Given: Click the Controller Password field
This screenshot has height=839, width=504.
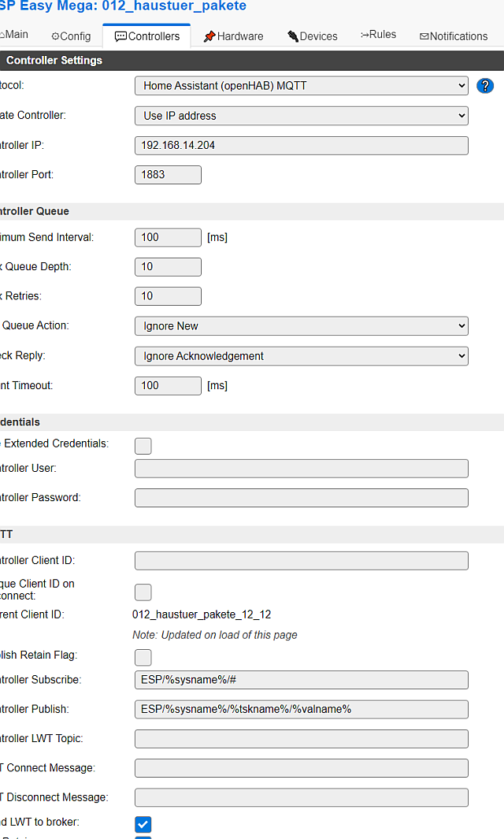Looking at the screenshot, I should click(302, 498).
